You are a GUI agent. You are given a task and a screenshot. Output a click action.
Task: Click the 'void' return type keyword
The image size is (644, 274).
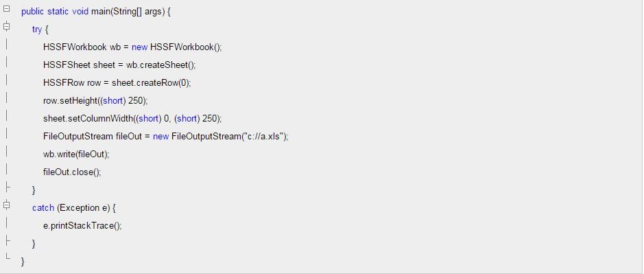pos(80,12)
